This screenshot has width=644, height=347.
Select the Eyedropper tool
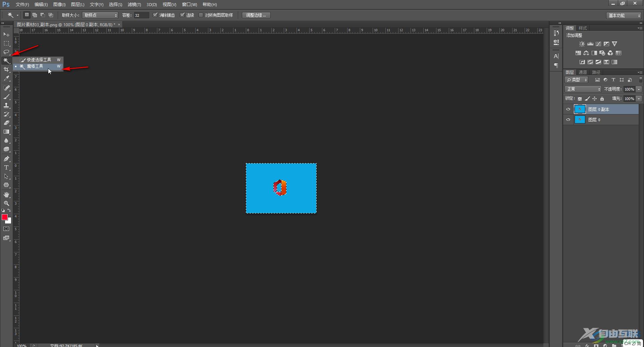coord(6,79)
